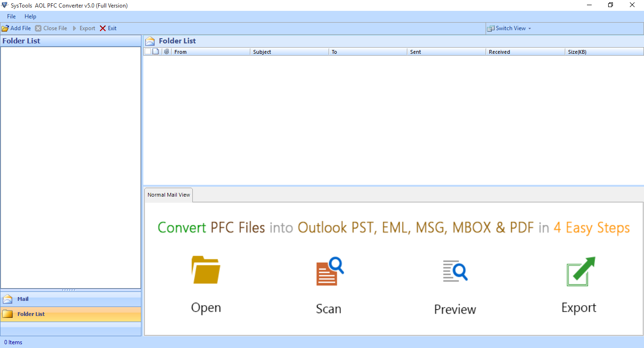Click the Preview step label
The height and width of the screenshot is (348, 644).
(455, 309)
